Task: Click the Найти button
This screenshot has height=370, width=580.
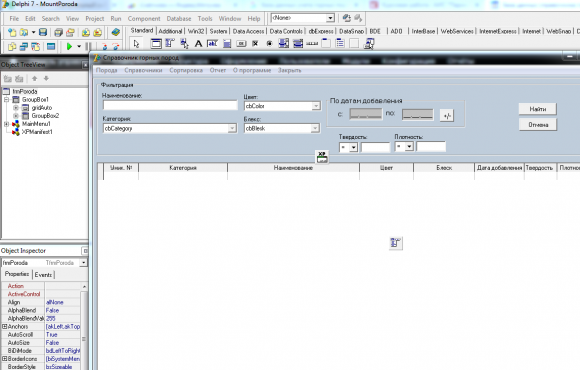Action: (537, 109)
